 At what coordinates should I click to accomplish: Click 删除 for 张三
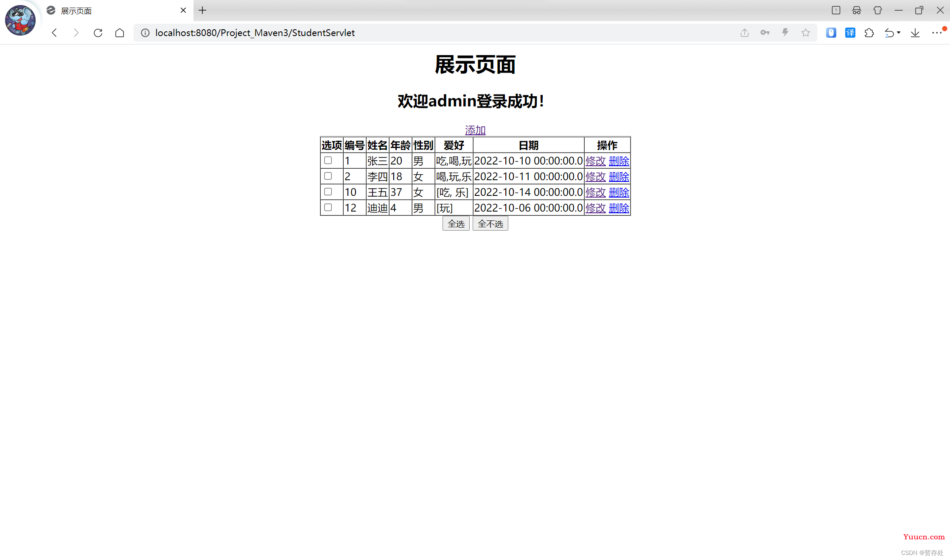pyautogui.click(x=619, y=161)
